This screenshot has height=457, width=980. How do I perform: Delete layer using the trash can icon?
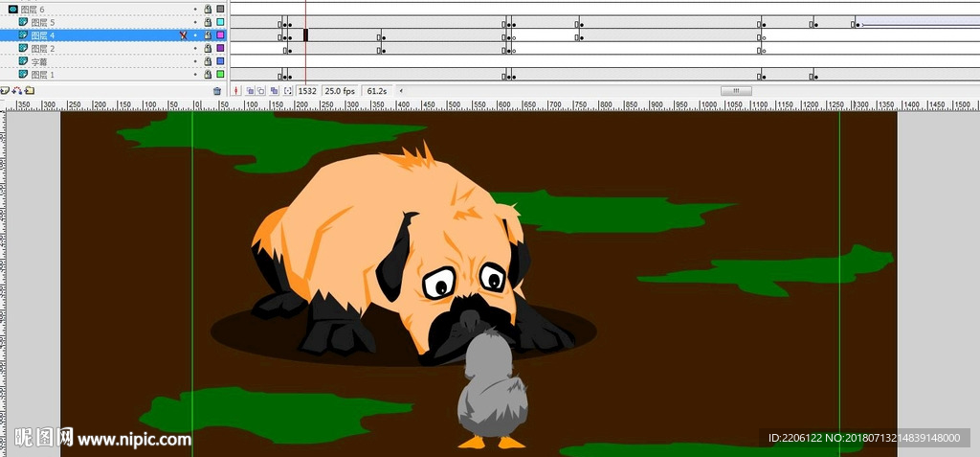217,91
